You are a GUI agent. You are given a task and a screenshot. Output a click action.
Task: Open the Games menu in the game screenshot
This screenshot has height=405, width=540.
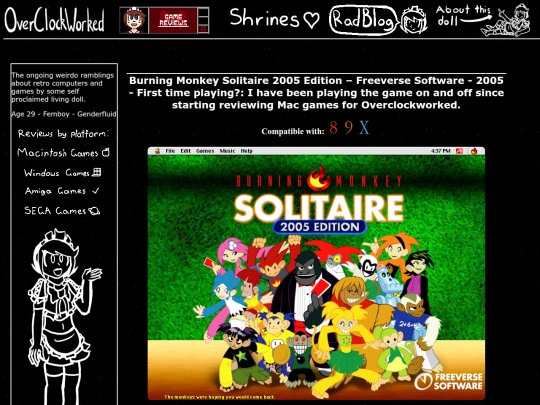205,151
